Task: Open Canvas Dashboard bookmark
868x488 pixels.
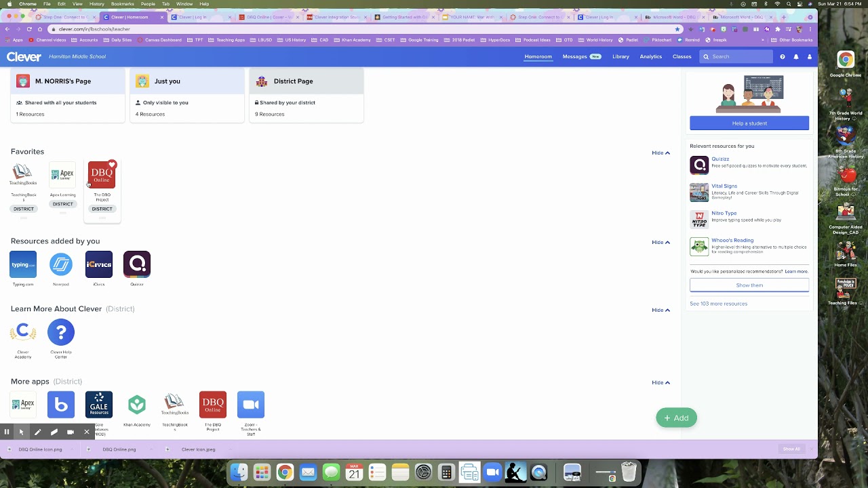Action: [161, 40]
